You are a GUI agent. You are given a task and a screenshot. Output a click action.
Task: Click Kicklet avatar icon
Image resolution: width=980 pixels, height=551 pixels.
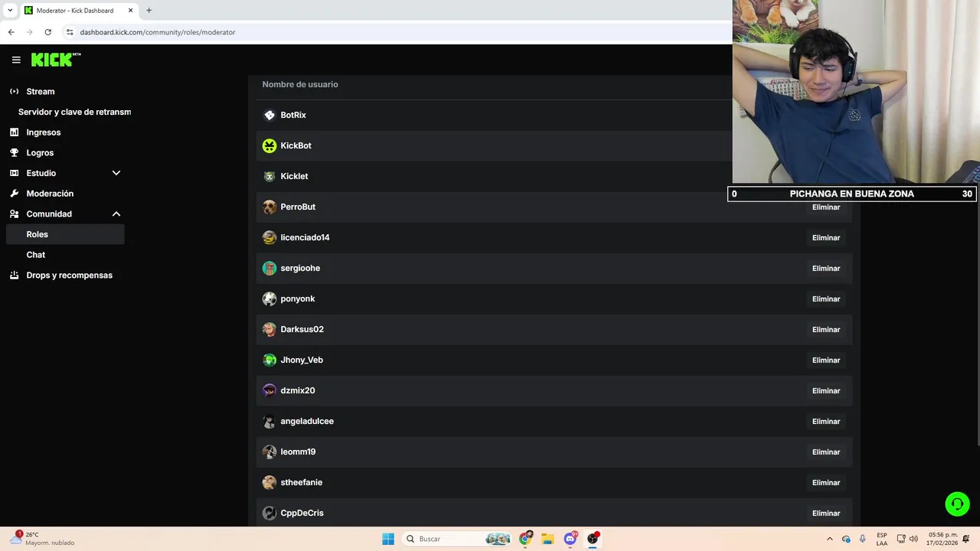coord(269,176)
